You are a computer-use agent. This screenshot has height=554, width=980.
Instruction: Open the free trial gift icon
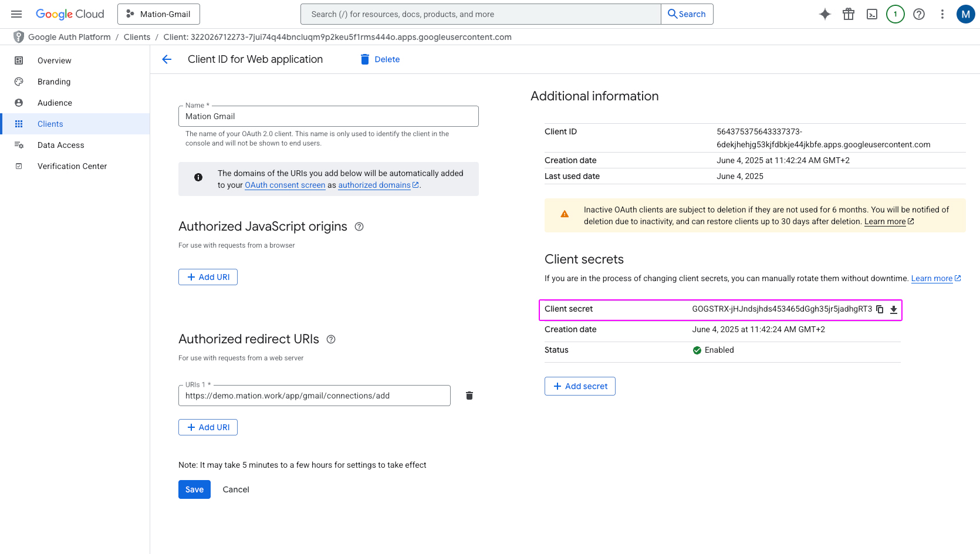849,14
